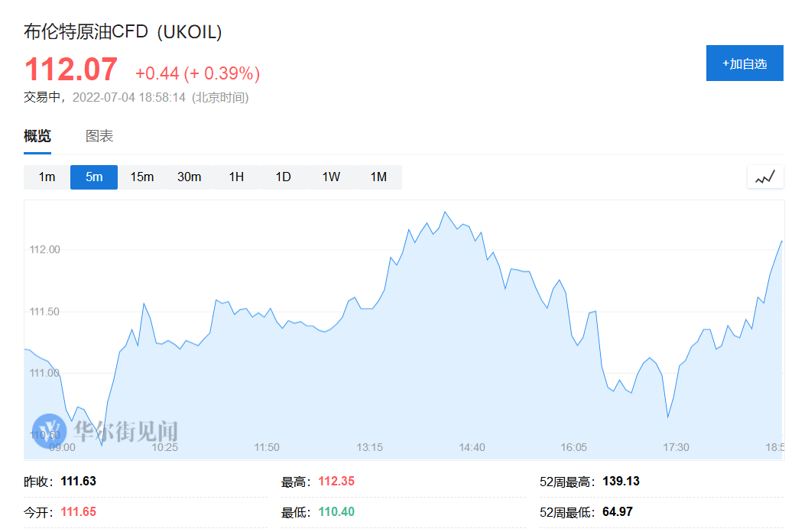Viewport: 808px width, 532px height.
Task: Click the 最高 112.35 value
Action: [336, 482]
